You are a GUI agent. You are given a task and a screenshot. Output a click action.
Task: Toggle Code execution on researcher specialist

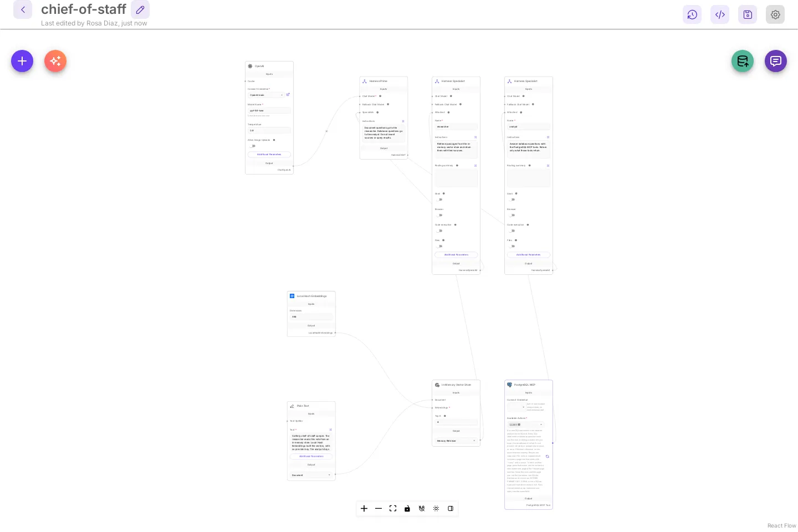pyautogui.click(x=439, y=231)
